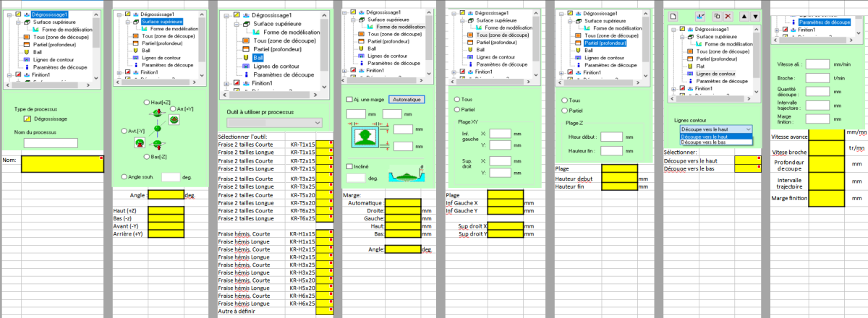Click the copy process toolbar icon
Image resolution: width=868 pixels, height=318 pixels.
click(x=717, y=16)
